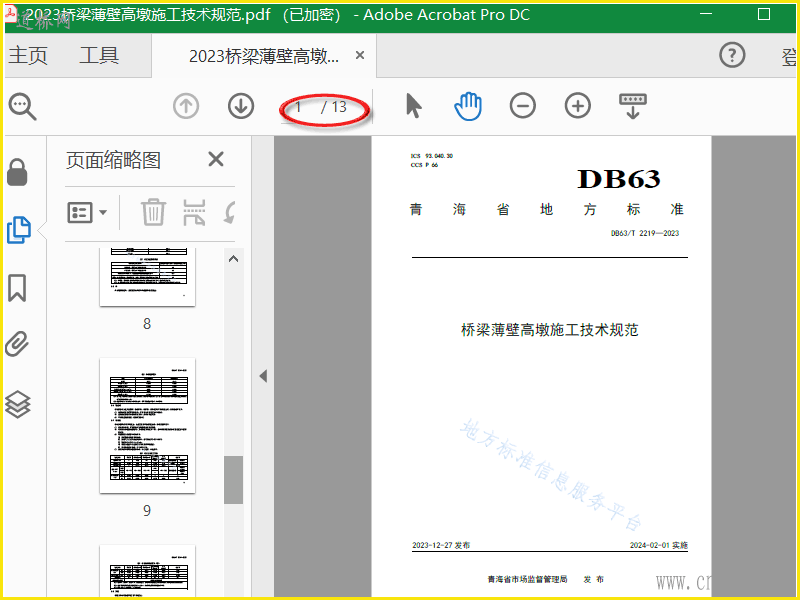Zoom out with the minus button
This screenshot has width=800, height=600.
pyautogui.click(x=522, y=106)
